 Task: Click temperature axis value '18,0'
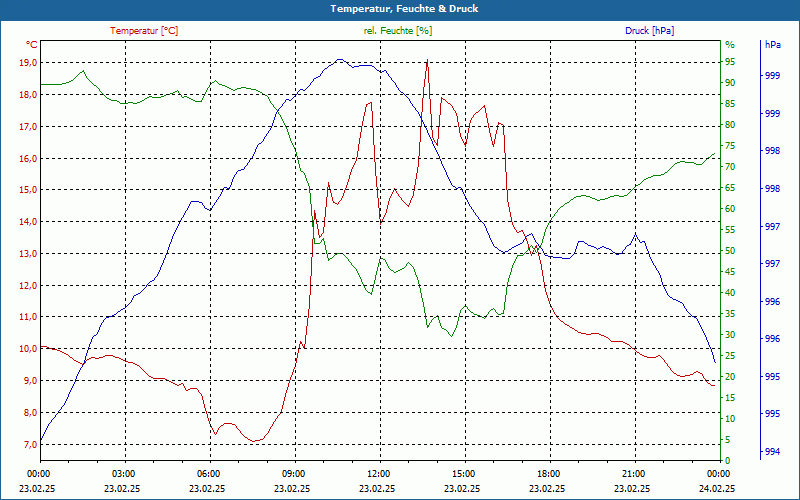[x=28, y=95]
